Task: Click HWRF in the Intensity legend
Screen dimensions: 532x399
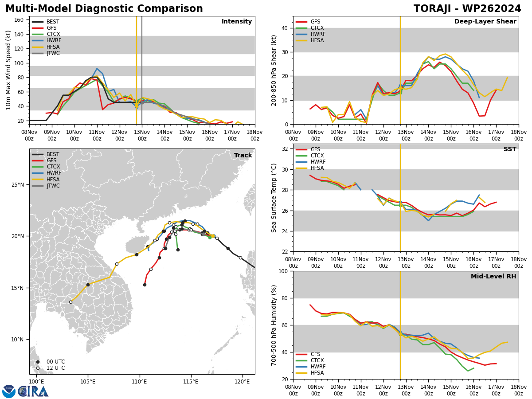Action: 54,40
